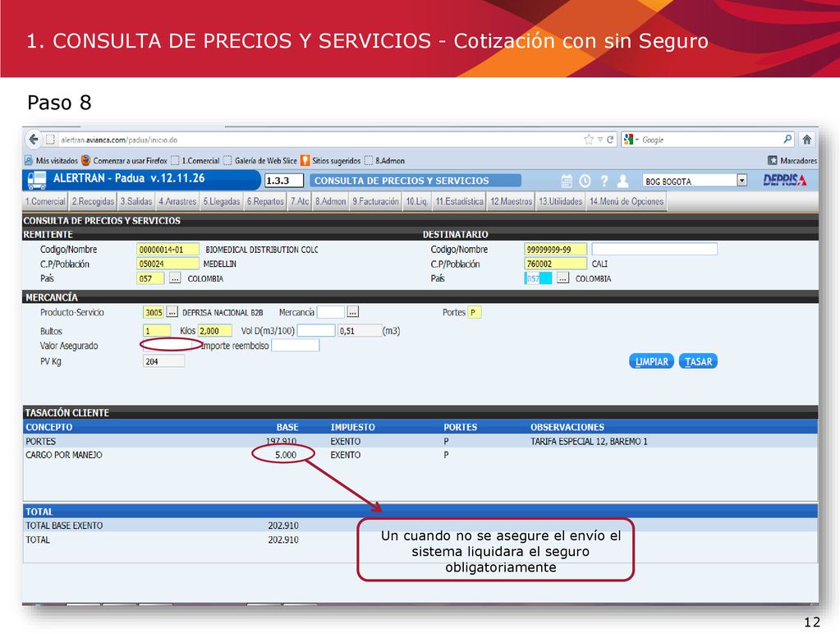840x643 pixels.
Task: Click the Portes field showing P
Action: click(x=475, y=312)
